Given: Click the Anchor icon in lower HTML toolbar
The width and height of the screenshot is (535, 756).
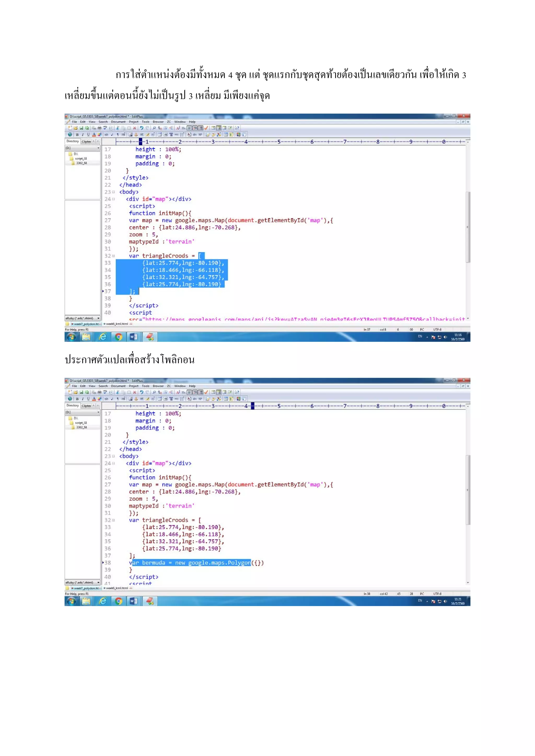Looking at the screenshot, I should (136, 399).
